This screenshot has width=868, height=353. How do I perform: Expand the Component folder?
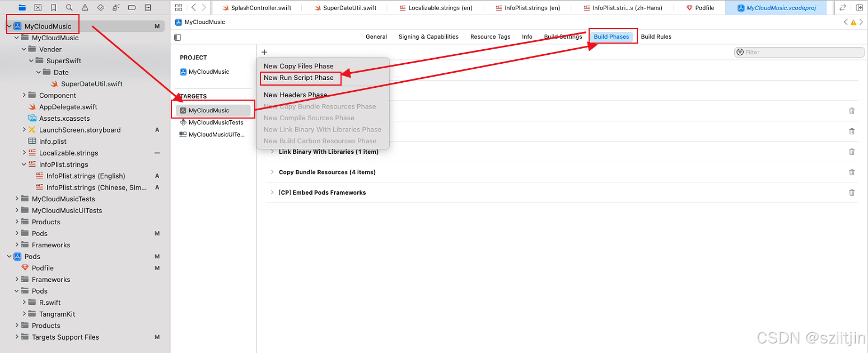(x=24, y=95)
